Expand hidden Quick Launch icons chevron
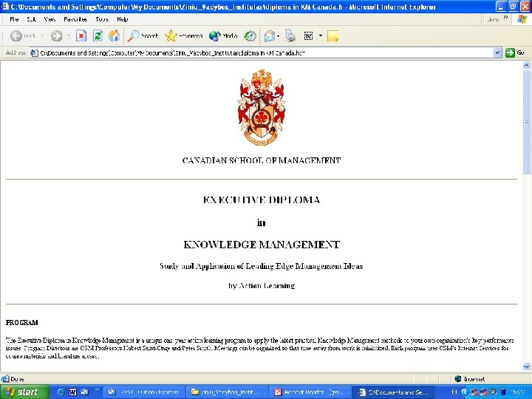532x399 pixels. (x=96, y=389)
